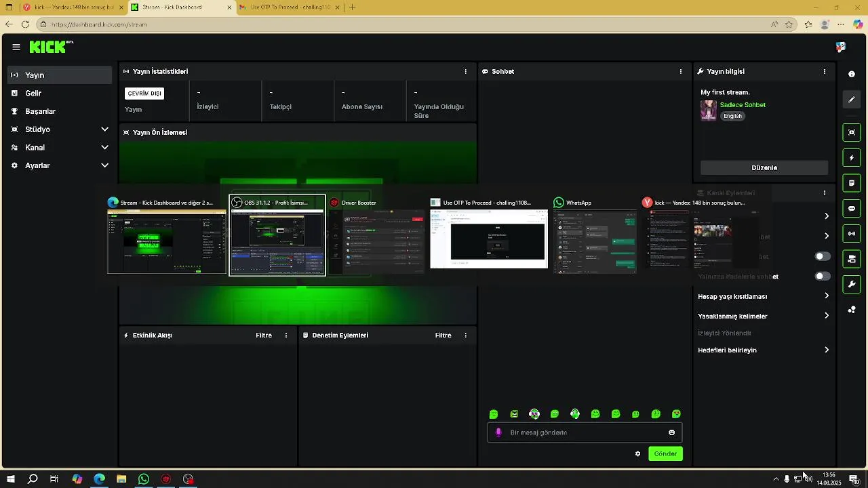Click Düzenle button in Yayın bilgisi
The height and width of the screenshot is (488, 868).
click(x=764, y=167)
